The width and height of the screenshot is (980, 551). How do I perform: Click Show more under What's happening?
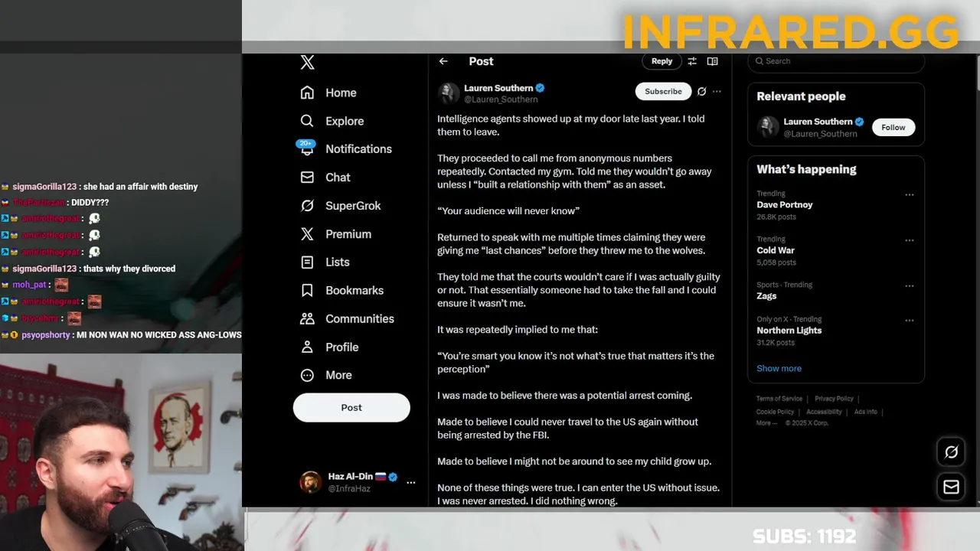(x=779, y=369)
